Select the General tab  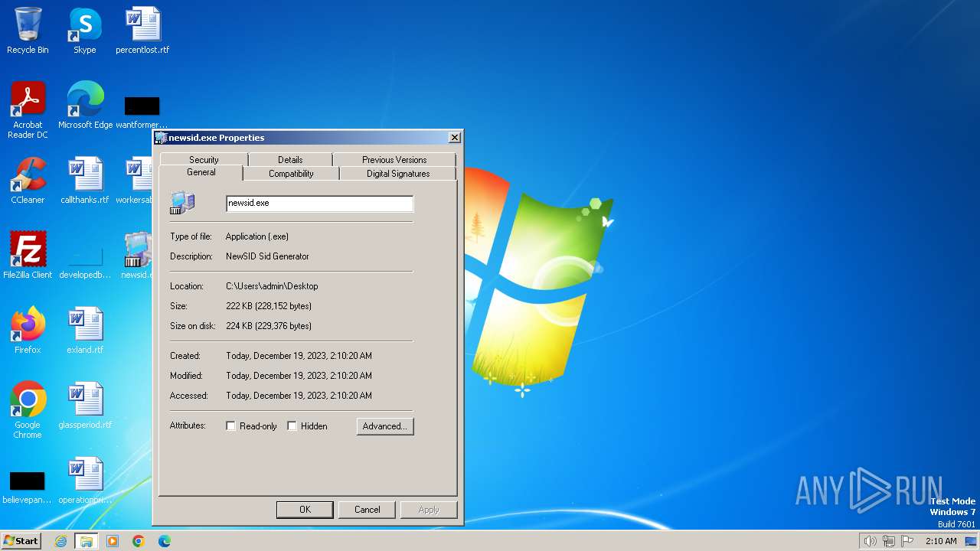[x=201, y=173]
